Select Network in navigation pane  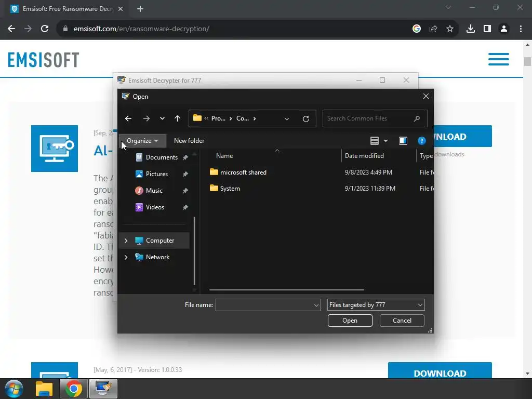pyautogui.click(x=157, y=257)
